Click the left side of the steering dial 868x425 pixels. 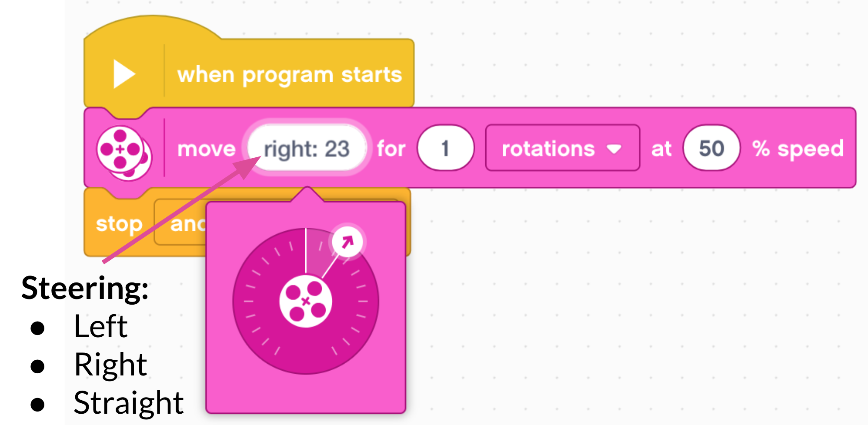pos(246,301)
